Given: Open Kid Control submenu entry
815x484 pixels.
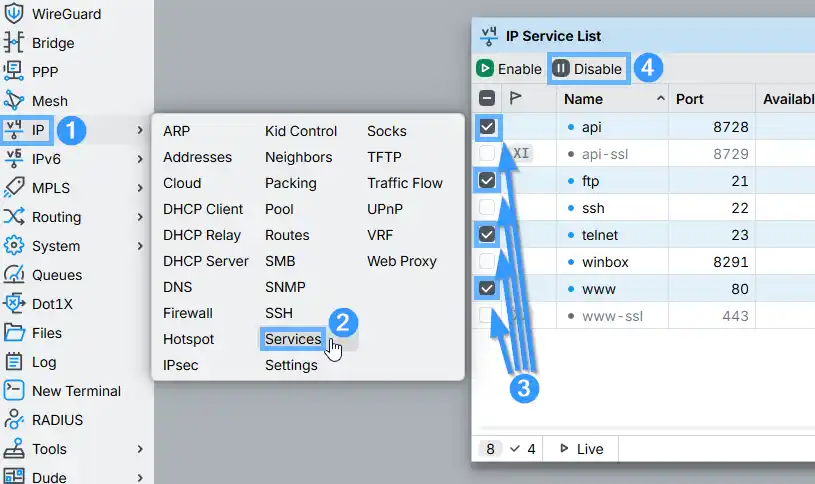Looking at the screenshot, I should pyautogui.click(x=301, y=131).
